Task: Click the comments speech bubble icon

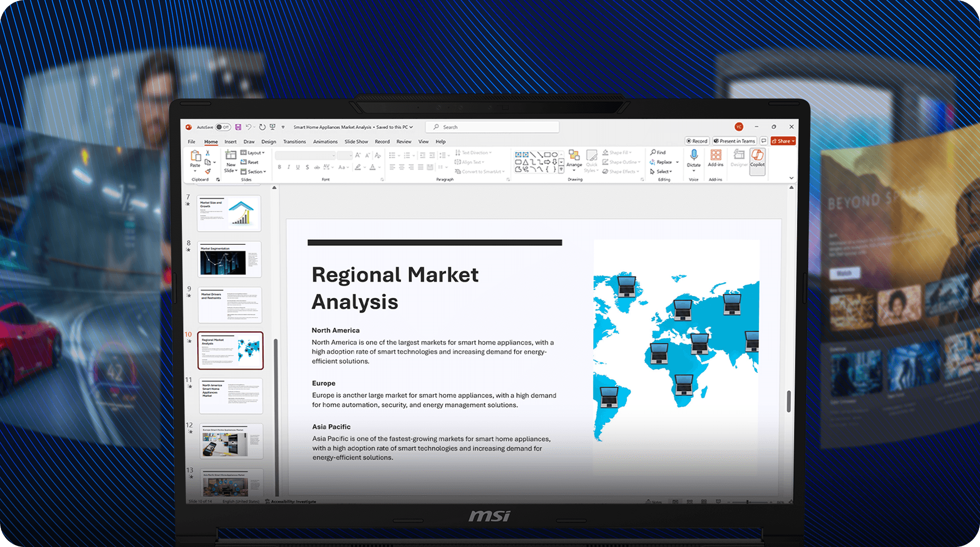Action: 763,141
